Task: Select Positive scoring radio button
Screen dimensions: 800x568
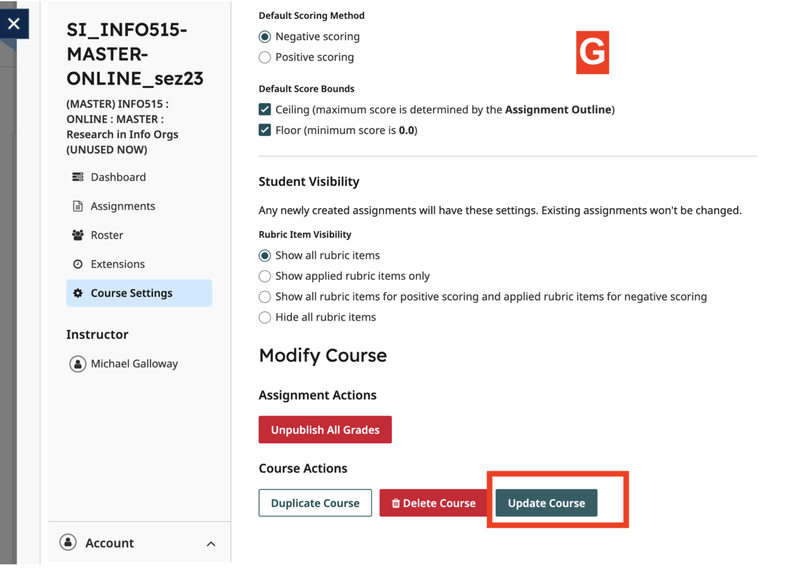Action: point(265,57)
